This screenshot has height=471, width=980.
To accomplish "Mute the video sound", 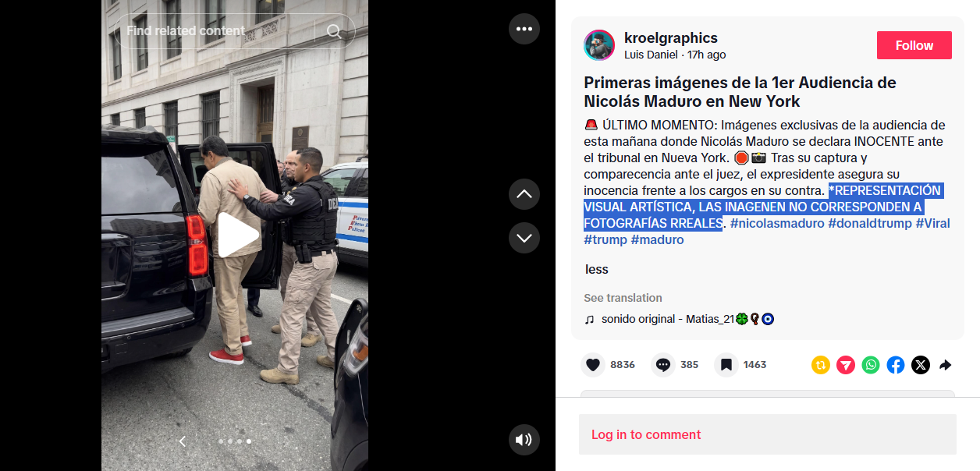I will point(524,440).
